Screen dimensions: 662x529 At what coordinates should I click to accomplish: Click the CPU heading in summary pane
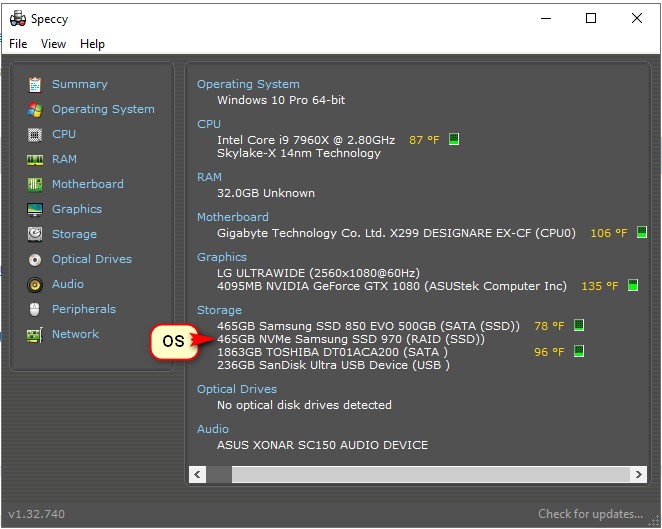(x=209, y=124)
